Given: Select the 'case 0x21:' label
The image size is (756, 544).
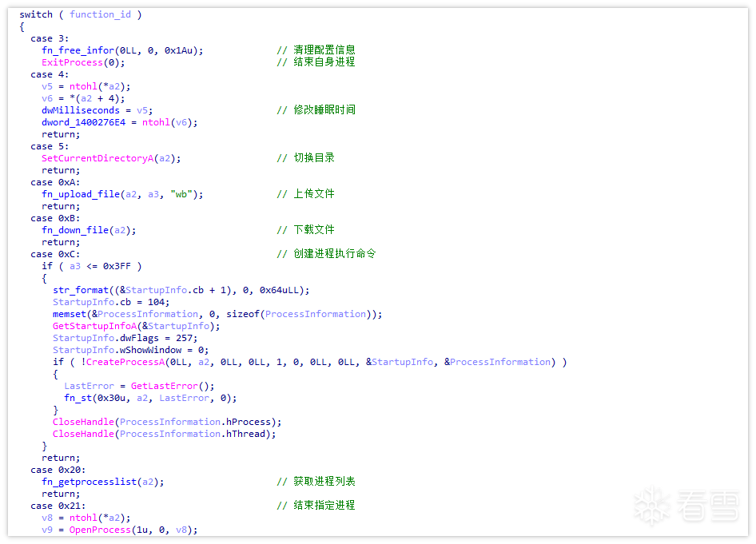Looking at the screenshot, I should click(x=58, y=506).
